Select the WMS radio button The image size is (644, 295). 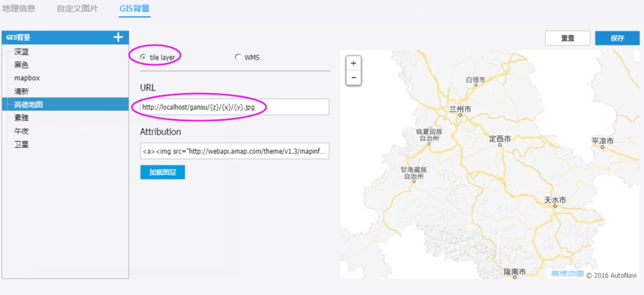click(238, 58)
